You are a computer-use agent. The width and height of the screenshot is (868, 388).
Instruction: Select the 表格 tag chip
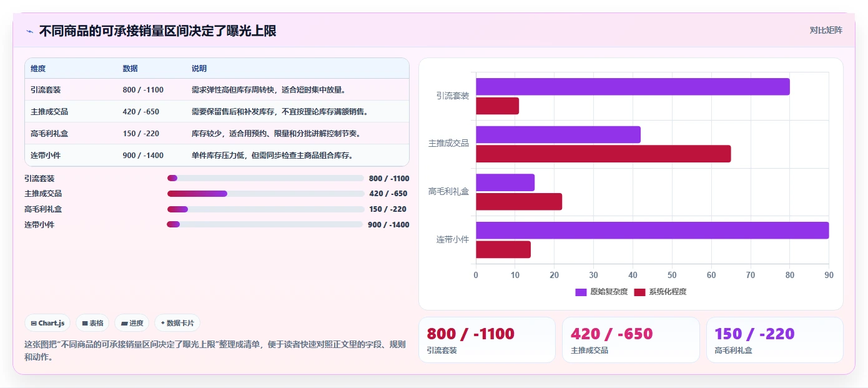(x=92, y=323)
